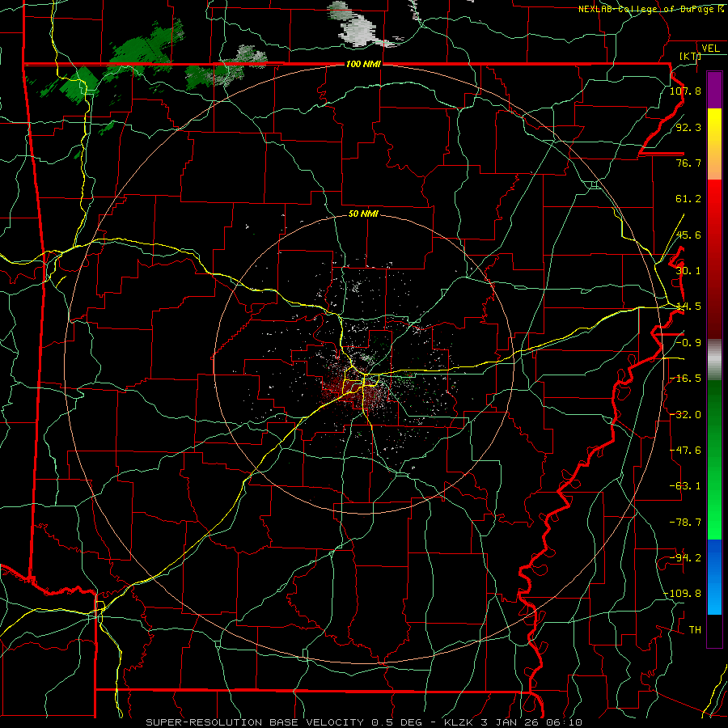The width and height of the screenshot is (728, 728).
Task: Click the "-47.6" scale value
Action: (685, 451)
